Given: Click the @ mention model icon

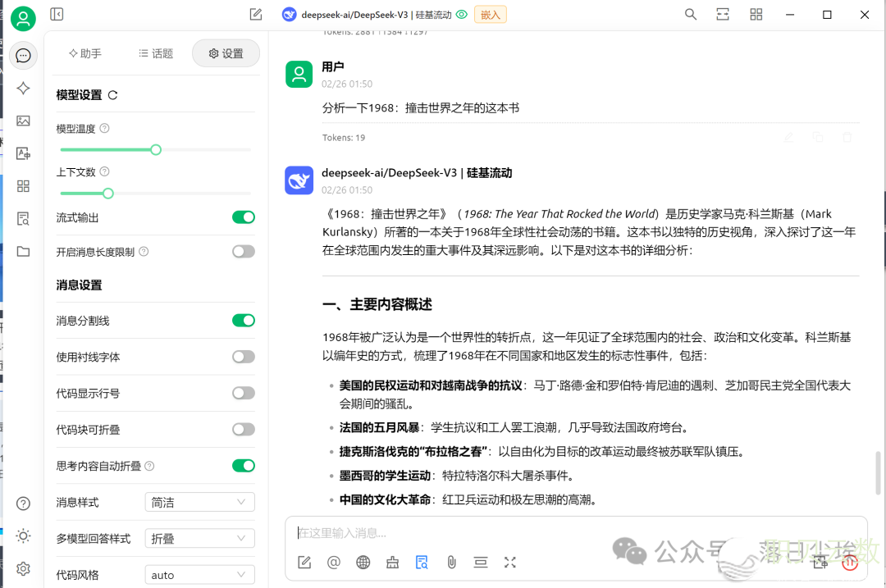Looking at the screenshot, I should [334, 562].
